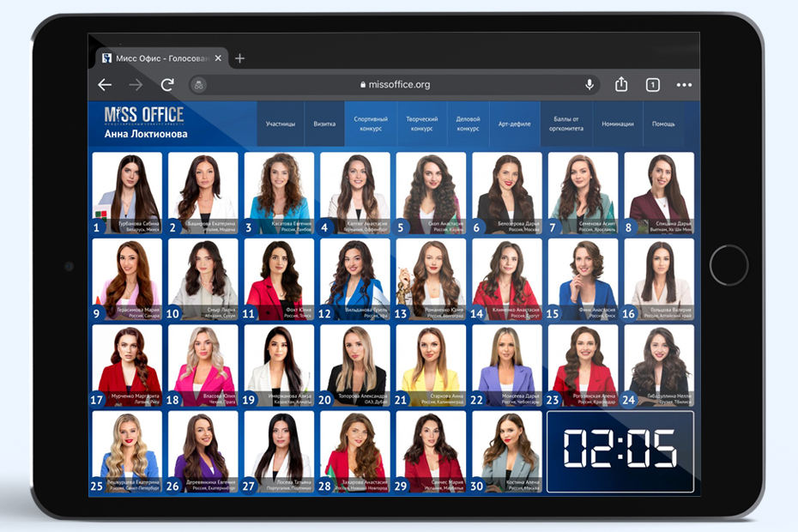The image size is (798, 532).
Task: Open the tab switcher showing 1 tab
Action: click(x=652, y=85)
